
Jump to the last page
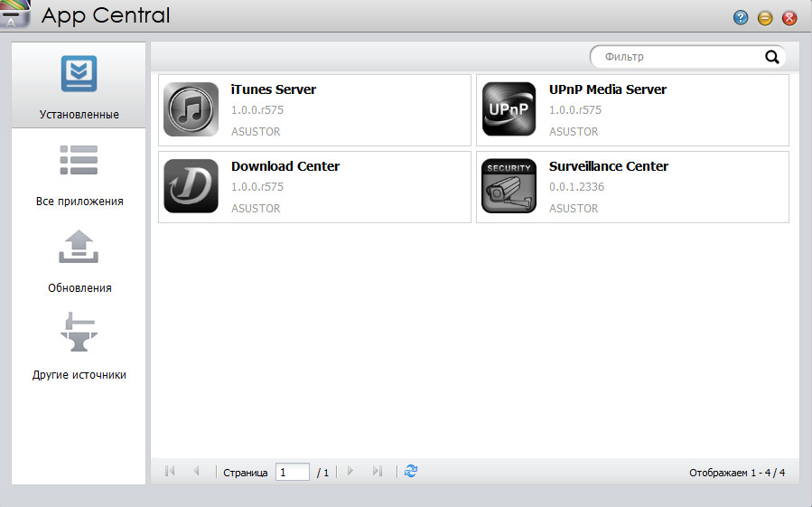click(378, 472)
